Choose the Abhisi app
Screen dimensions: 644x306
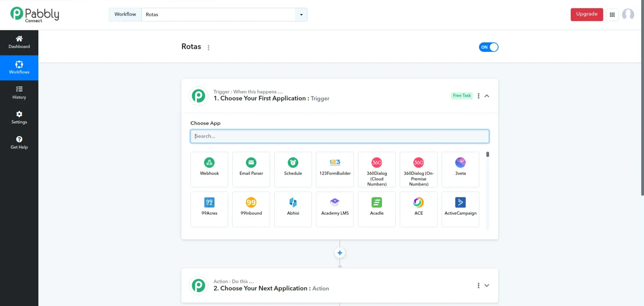pyautogui.click(x=293, y=209)
